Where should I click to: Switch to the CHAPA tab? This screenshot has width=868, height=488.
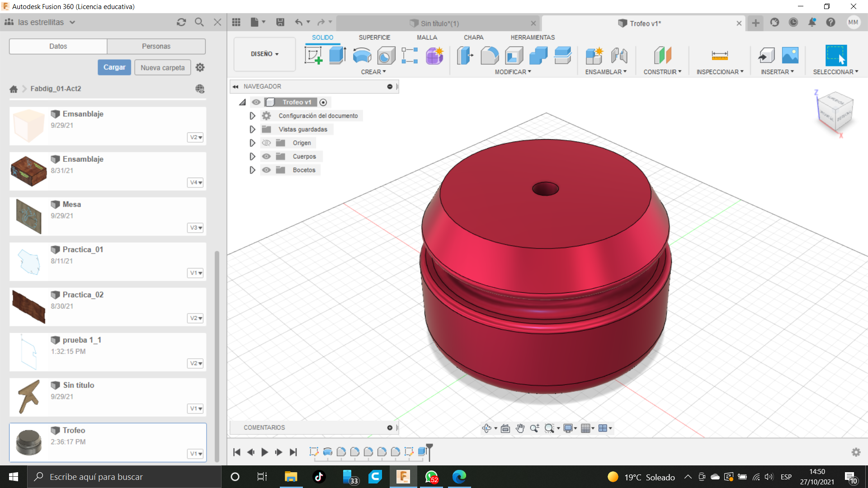click(x=473, y=38)
